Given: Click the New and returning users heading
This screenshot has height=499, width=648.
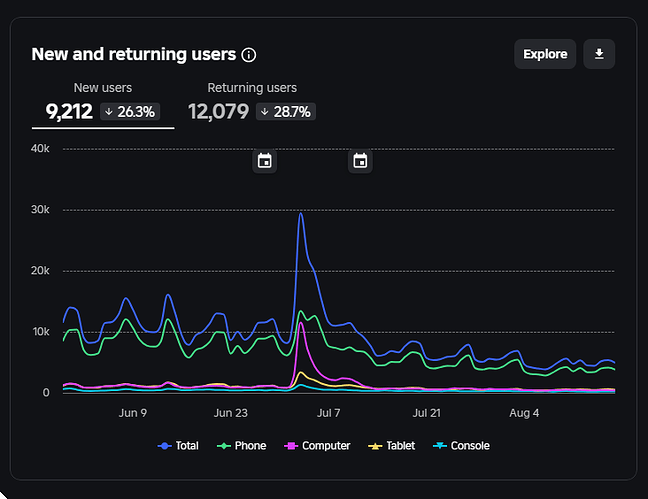Looking at the screenshot, I should (x=134, y=54).
